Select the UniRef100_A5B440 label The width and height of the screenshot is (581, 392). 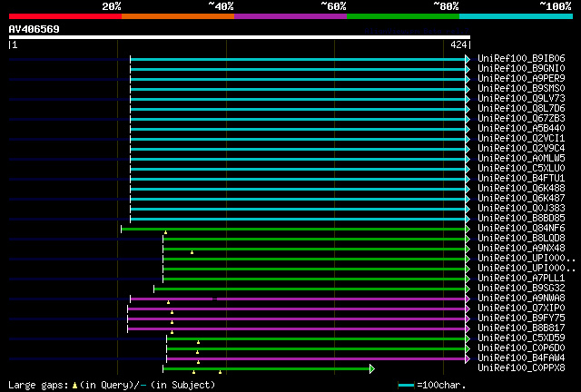point(521,128)
